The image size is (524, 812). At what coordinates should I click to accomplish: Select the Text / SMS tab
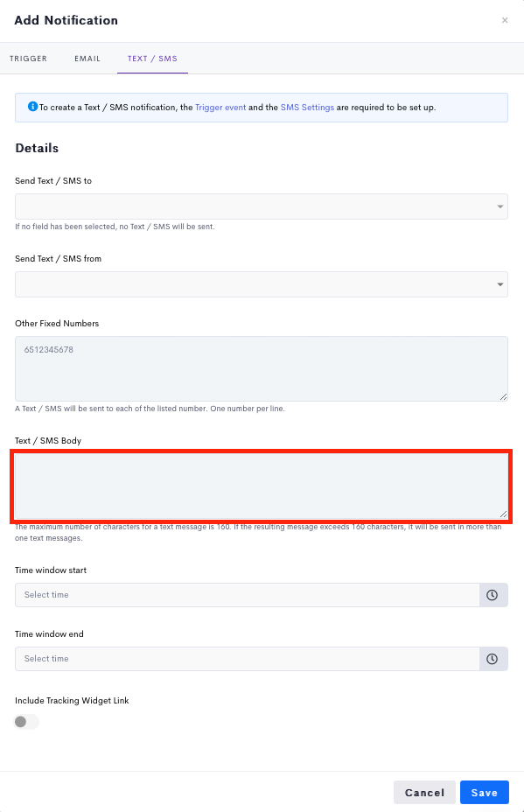(152, 59)
